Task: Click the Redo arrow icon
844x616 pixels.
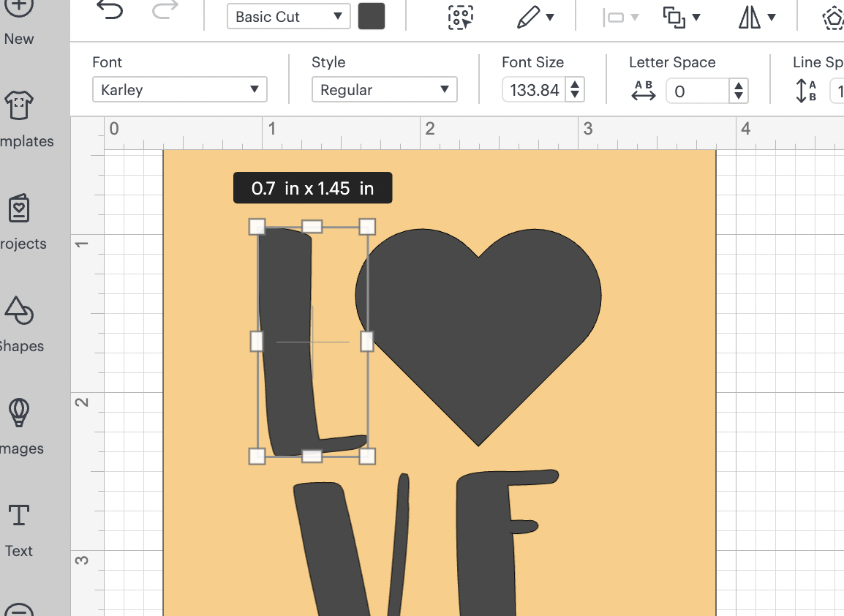Action: [165, 10]
